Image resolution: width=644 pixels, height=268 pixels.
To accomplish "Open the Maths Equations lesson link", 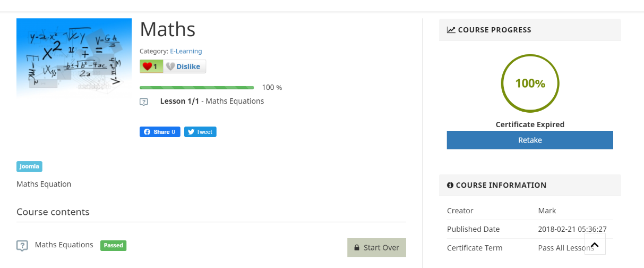I will 64,245.
